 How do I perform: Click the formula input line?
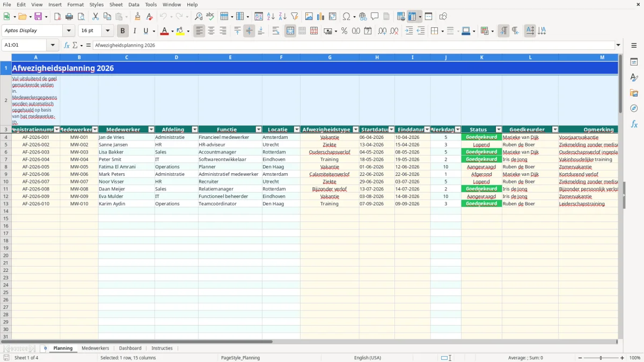point(353,45)
